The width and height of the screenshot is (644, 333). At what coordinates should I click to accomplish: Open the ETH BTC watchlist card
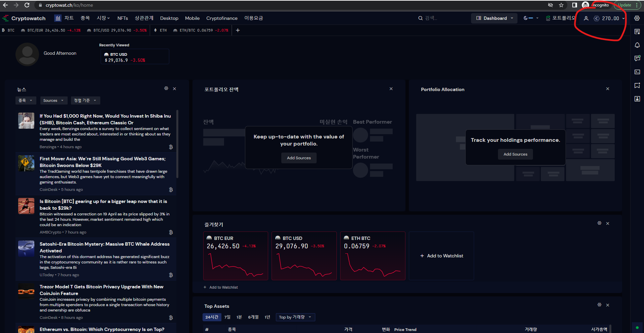(x=373, y=256)
